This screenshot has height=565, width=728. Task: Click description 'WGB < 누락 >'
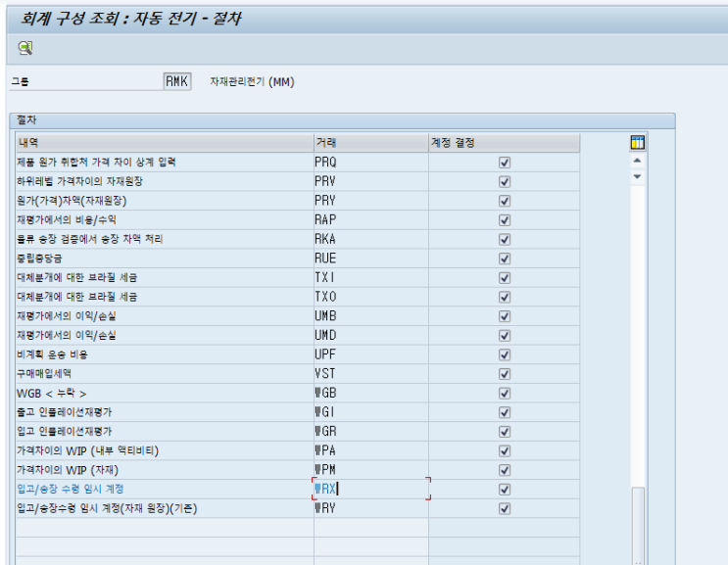[52, 394]
